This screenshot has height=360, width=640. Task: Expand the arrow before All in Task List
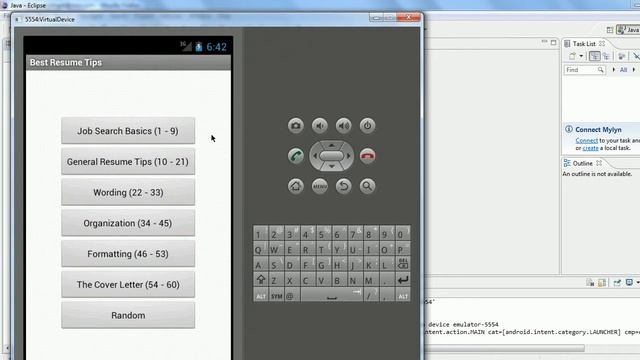tap(613, 70)
